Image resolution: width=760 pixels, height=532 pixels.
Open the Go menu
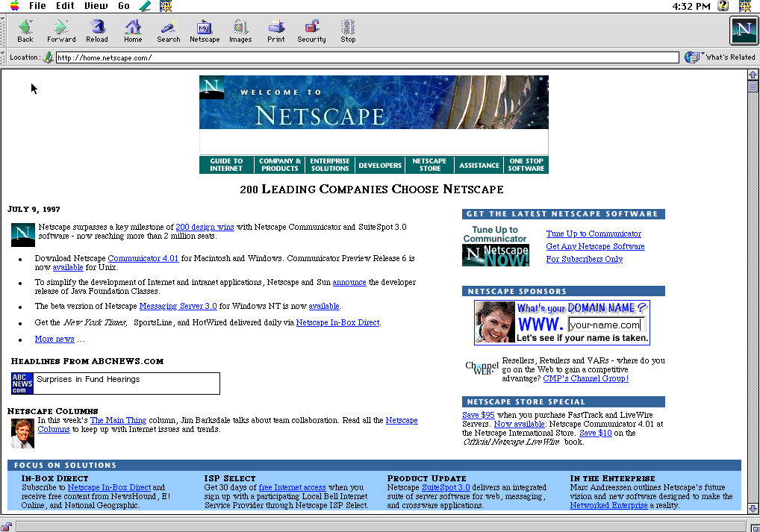click(x=123, y=5)
